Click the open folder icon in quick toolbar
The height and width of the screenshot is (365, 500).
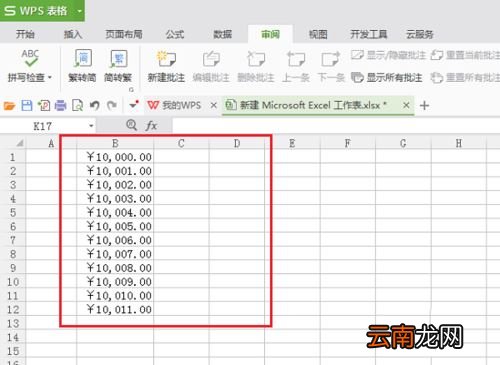pos(9,106)
